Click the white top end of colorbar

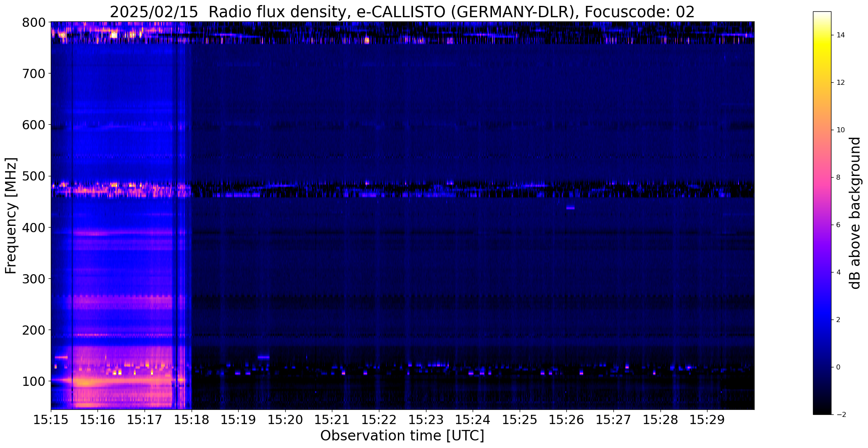click(x=822, y=14)
